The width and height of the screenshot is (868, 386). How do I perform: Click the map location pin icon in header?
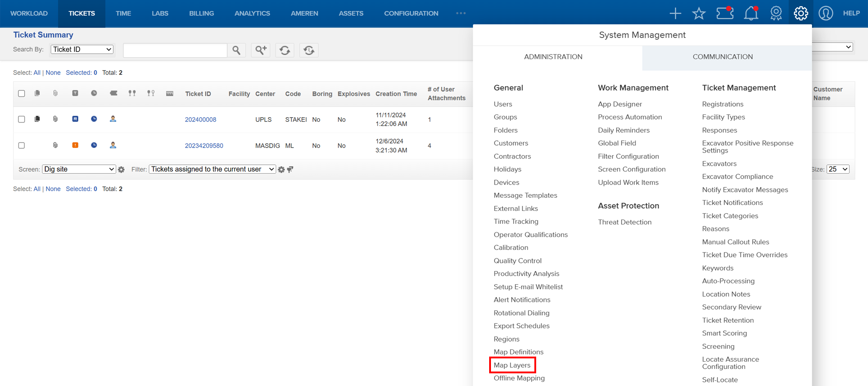[776, 14]
